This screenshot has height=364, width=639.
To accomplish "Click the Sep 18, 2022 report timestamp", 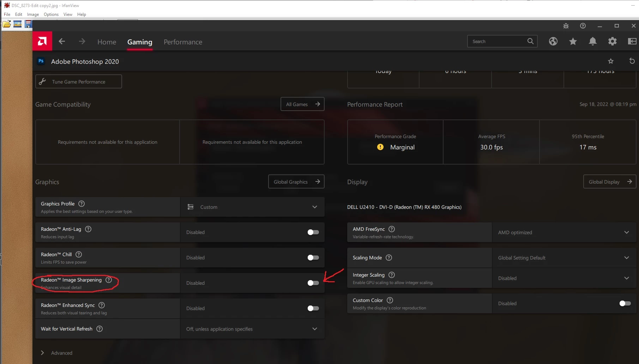I will click(x=608, y=104).
